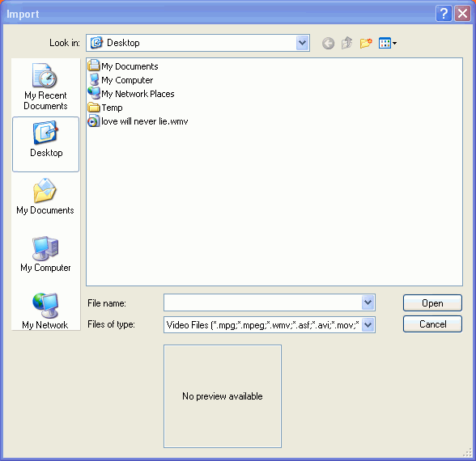The height and width of the screenshot is (461, 476).
Task: Click the File name input field
Action: point(263,302)
